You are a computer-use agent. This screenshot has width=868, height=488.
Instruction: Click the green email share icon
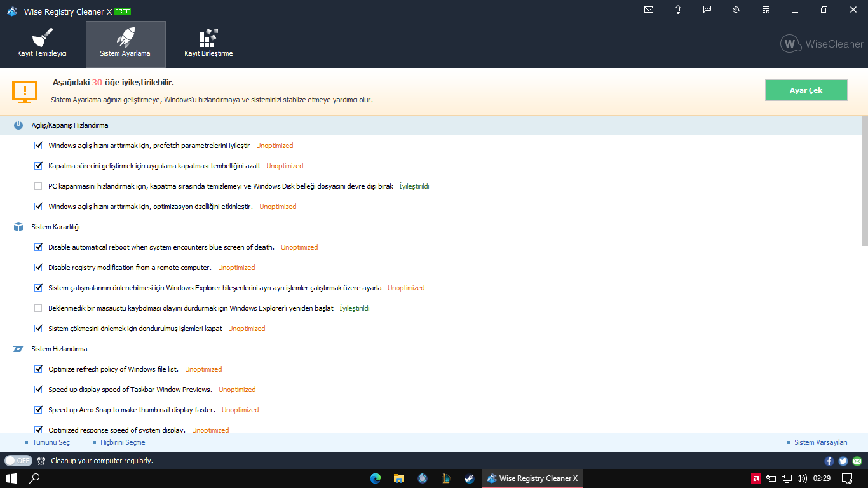click(x=857, y=461)
